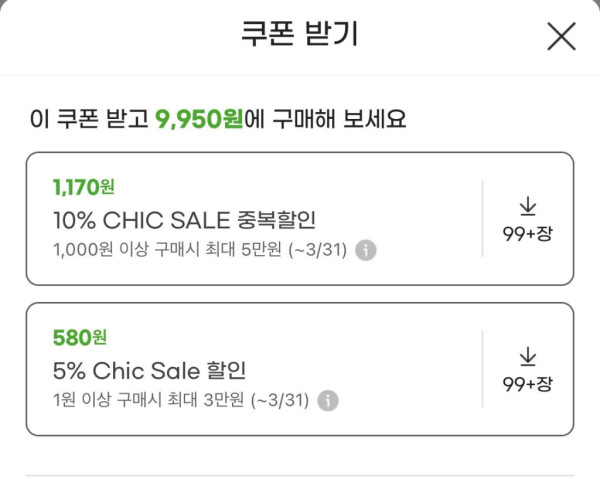Screen dimensions: 600x486
Task: Tap 99+장 label on the 10% coupon
Action: point(528,235)
